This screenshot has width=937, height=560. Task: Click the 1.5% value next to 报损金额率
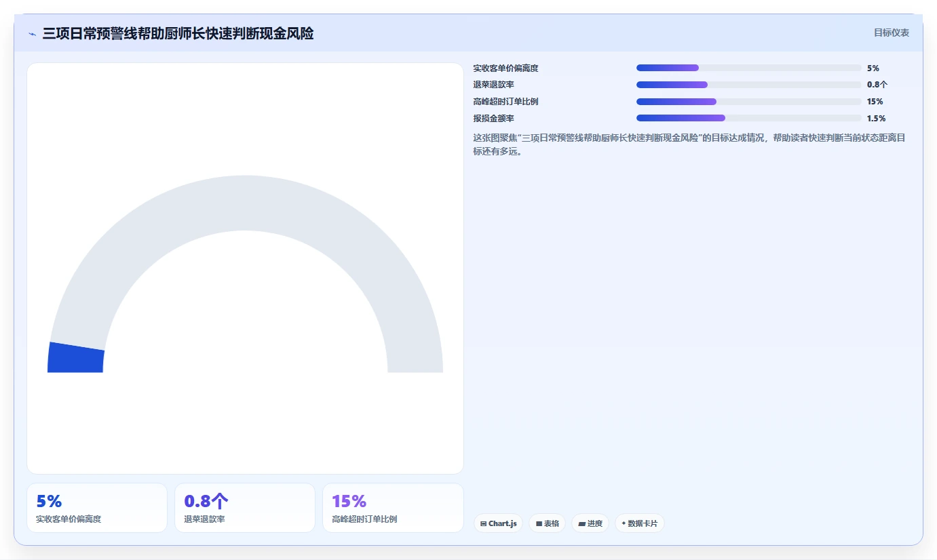[876, 119]
